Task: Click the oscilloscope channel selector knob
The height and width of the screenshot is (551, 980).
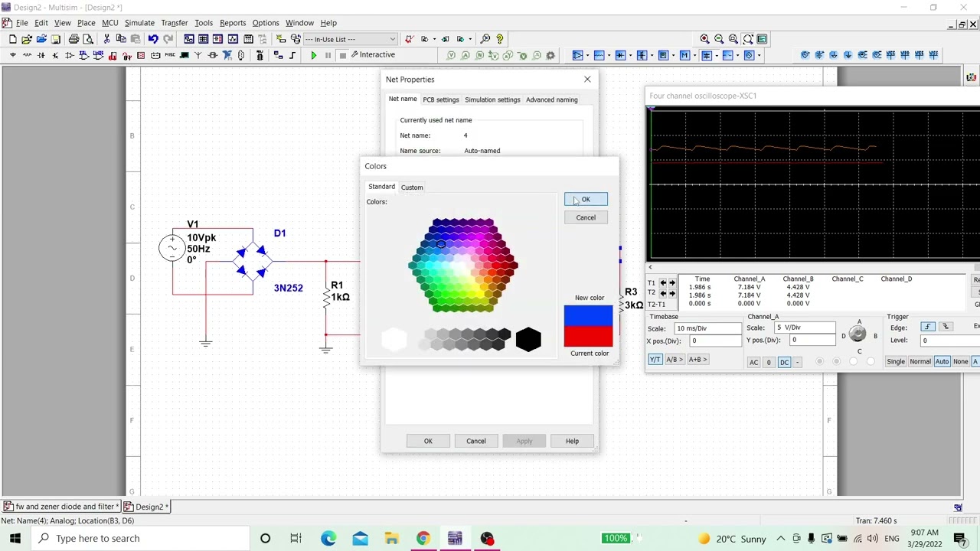Action: click(x=857, y=334)
